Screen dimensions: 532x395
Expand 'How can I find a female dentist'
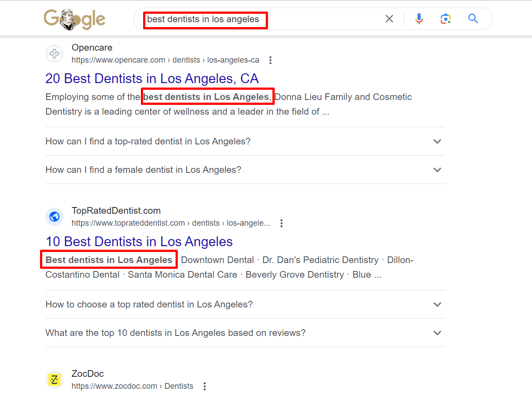pos(245,170)
